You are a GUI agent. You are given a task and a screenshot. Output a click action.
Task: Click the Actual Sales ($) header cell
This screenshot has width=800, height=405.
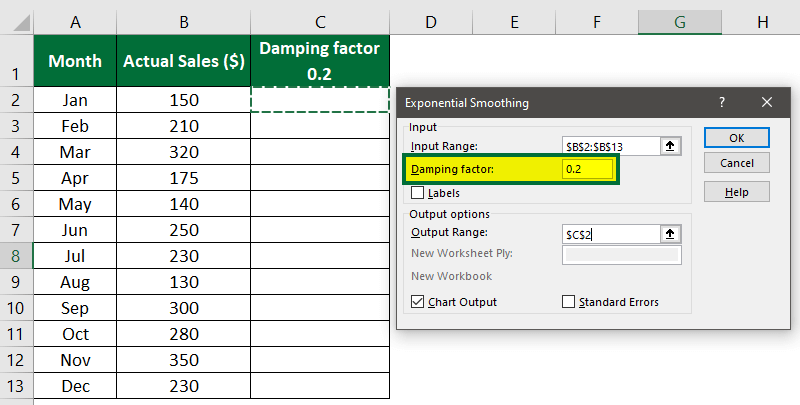[184, 61]
